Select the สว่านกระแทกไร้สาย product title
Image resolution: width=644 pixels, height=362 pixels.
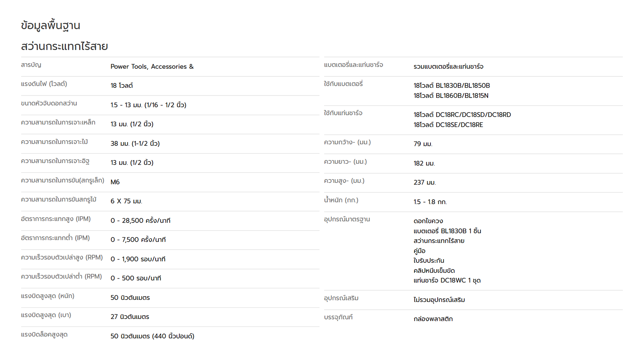click(64, 46)
